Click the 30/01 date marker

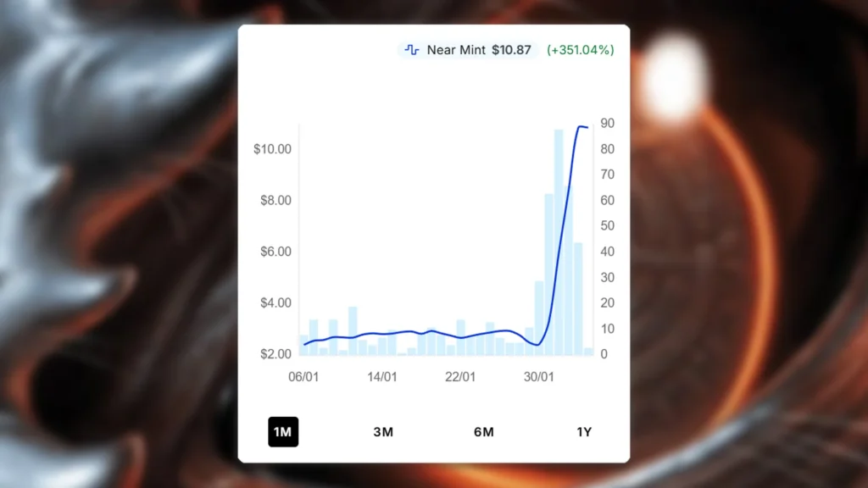tap(539, 377)
